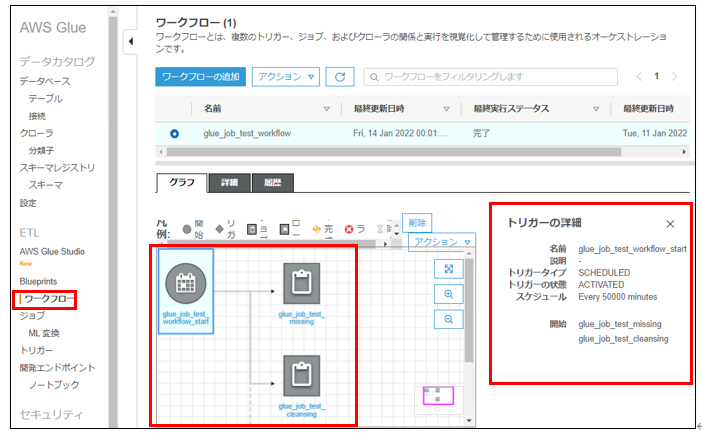Click the fit-to-screen graph icon

coord(449,269)
